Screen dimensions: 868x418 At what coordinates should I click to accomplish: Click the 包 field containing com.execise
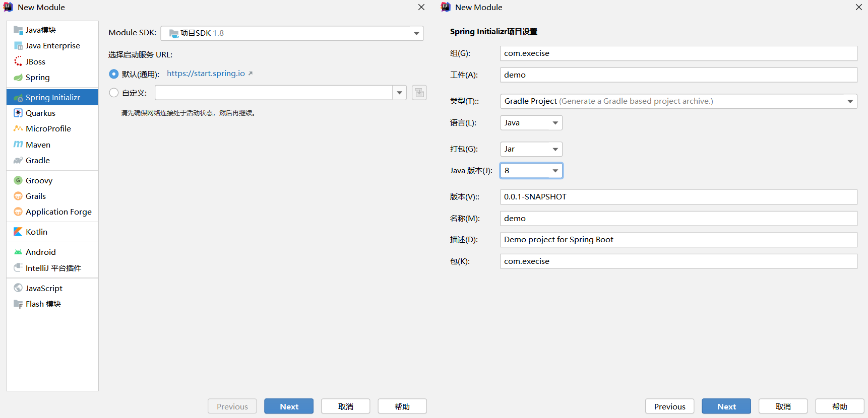(x=678, y=261)
